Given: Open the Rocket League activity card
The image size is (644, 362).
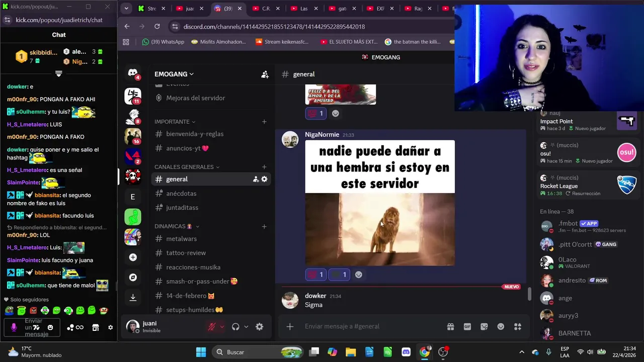Looking at the screenshot, I should (588, 186).
